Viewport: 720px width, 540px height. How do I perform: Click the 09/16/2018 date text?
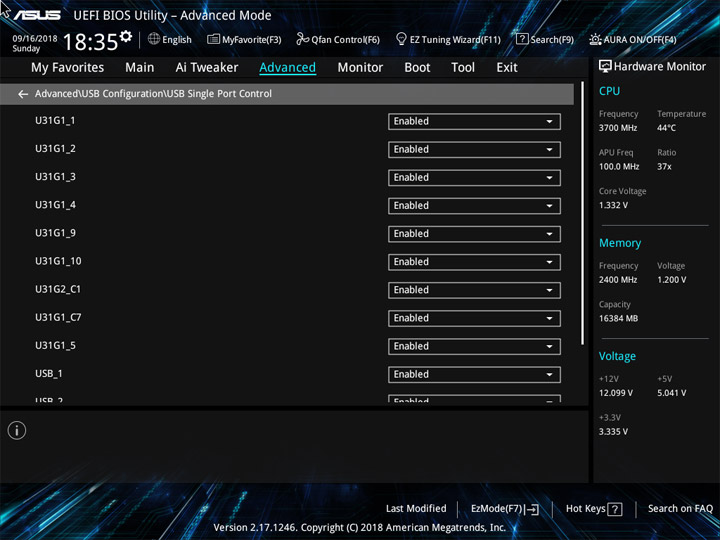(35, 39)
